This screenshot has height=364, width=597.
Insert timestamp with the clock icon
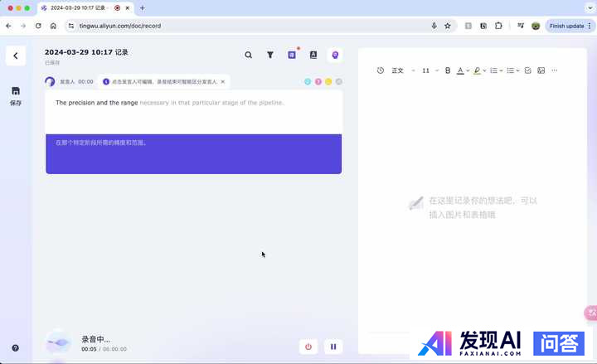(381, 70)
